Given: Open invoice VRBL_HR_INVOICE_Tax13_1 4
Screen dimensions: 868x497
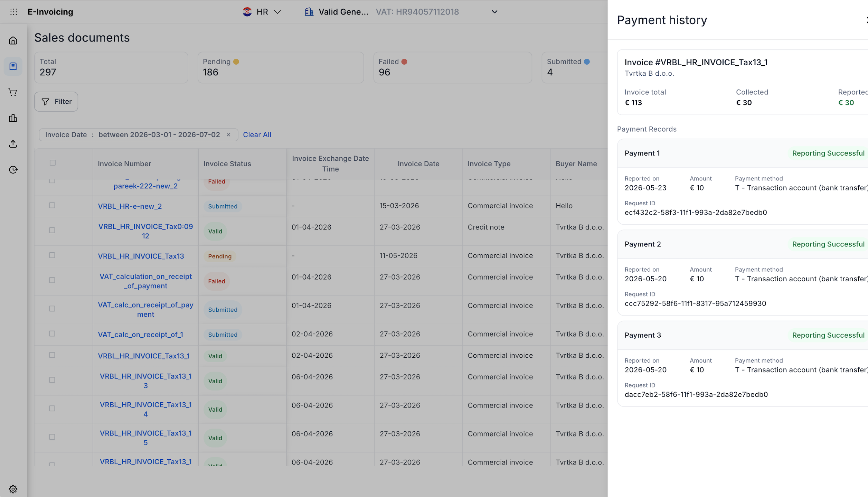Looking at the screenshot, I should click(145, 409).
